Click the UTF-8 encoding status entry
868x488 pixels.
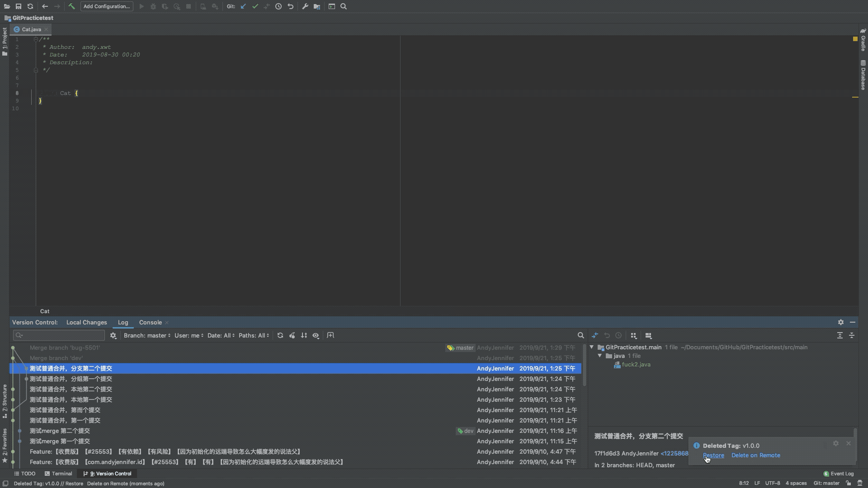773,483
